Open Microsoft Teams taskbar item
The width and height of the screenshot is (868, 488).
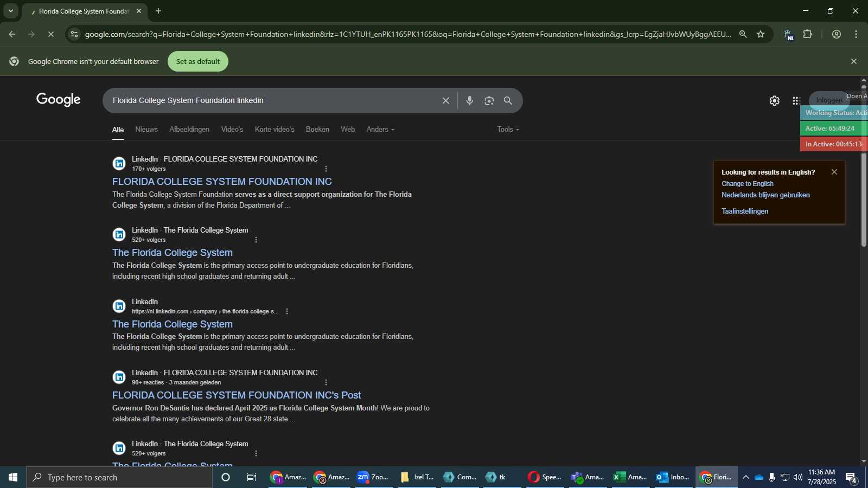tap(588, 477)
